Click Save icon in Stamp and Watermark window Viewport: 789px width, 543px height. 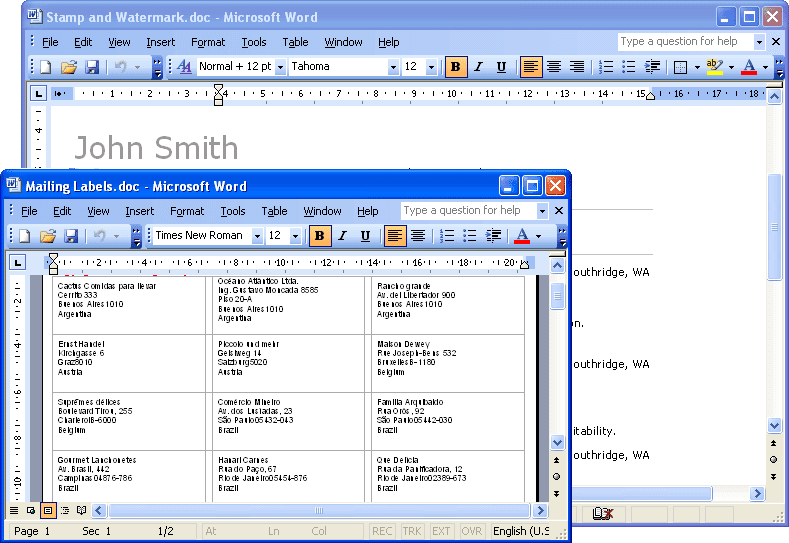coord(92,67)
